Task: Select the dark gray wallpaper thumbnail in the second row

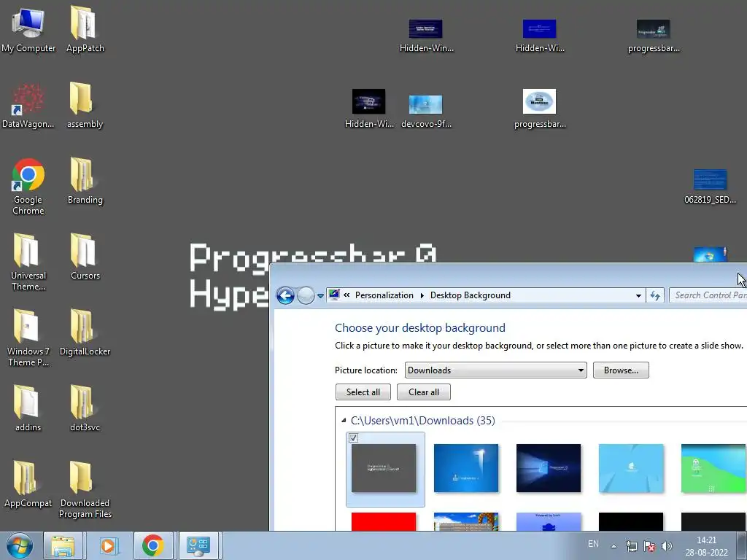Action: (x=713, y=521)
